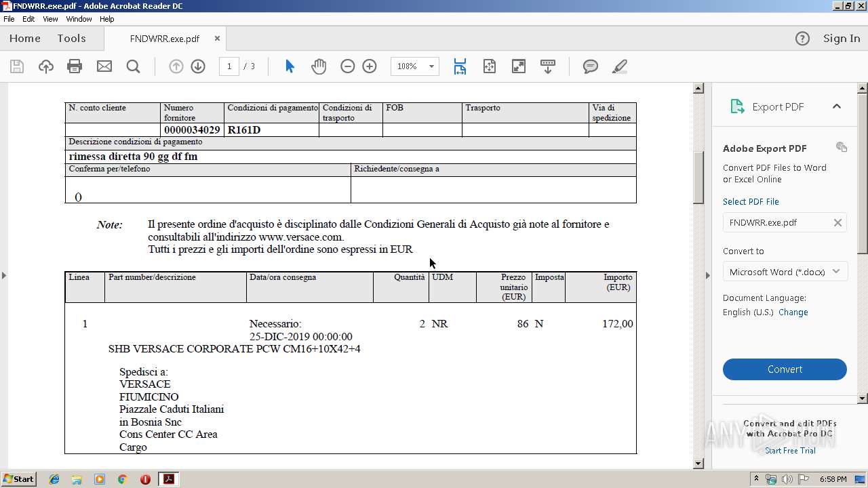Close the FNDWRR.exe.pdf tab

click(x=217, y=39)
